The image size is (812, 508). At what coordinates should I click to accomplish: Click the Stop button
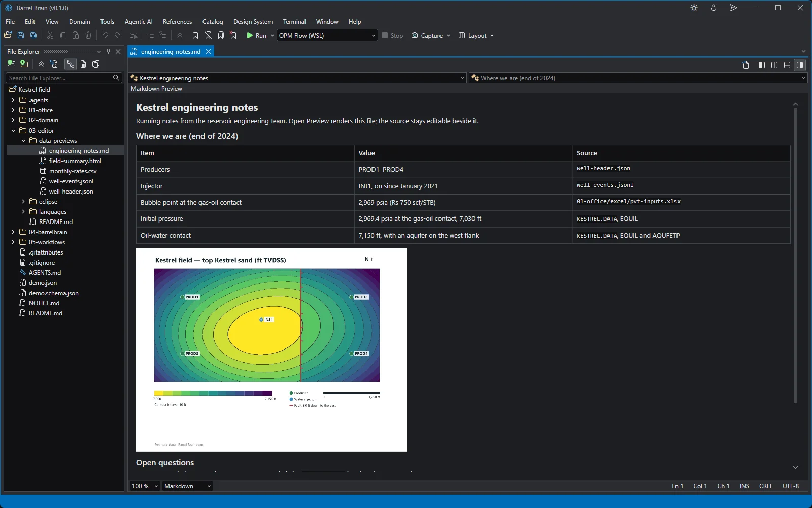pos(392,35)
